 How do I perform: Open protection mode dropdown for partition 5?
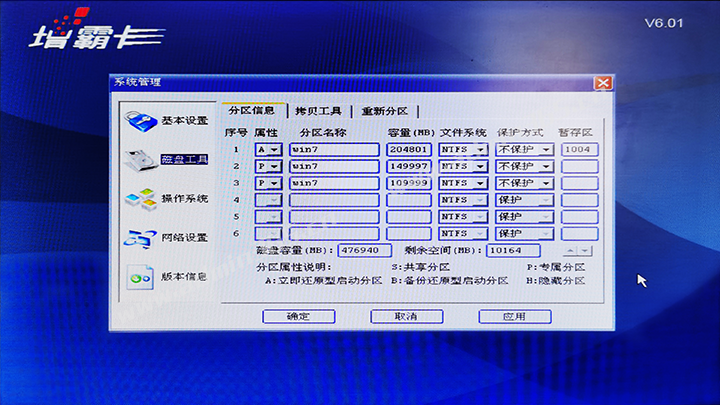point(546,217)
